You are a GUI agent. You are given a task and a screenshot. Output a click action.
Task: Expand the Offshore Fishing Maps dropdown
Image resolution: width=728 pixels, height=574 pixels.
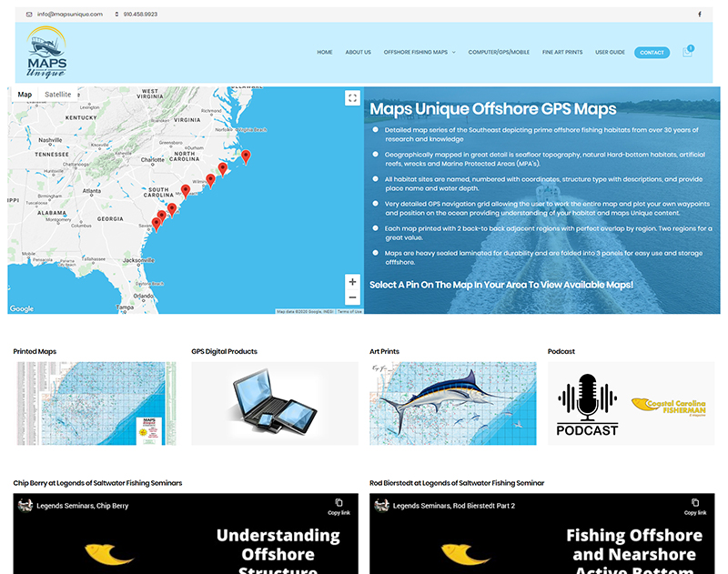[420, 53]
